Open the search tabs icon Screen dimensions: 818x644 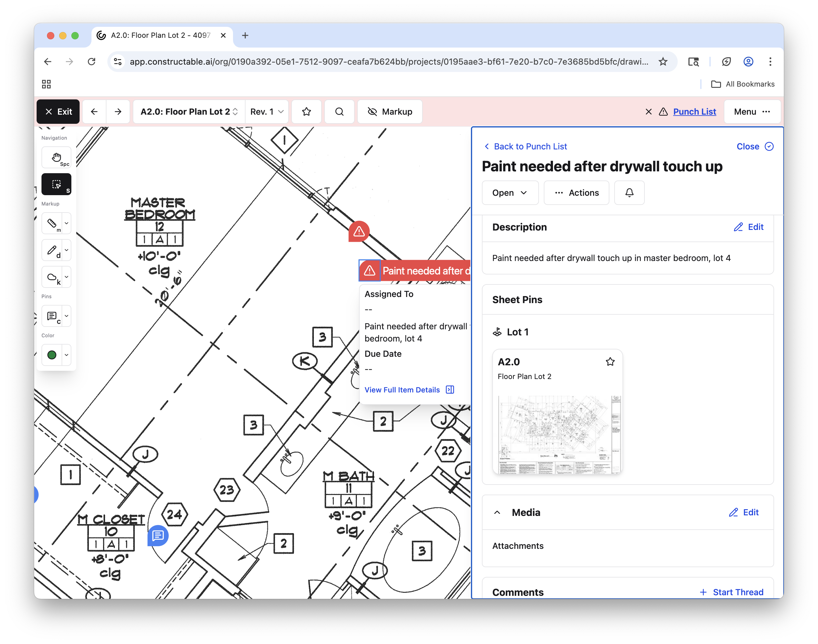[693, 62]
